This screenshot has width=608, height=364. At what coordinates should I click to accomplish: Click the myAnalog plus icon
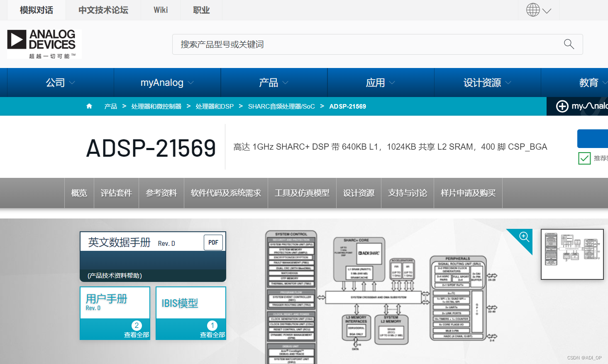click(562, 107)
